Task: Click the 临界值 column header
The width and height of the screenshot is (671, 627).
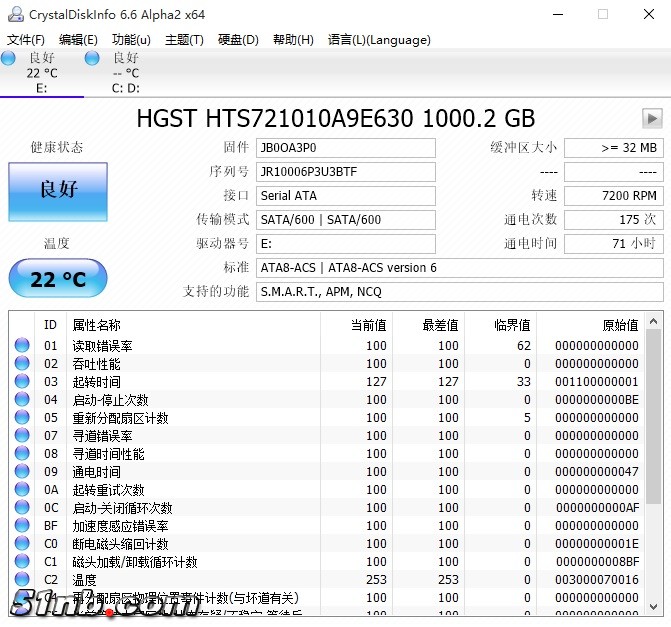Action: coord(500,325)
